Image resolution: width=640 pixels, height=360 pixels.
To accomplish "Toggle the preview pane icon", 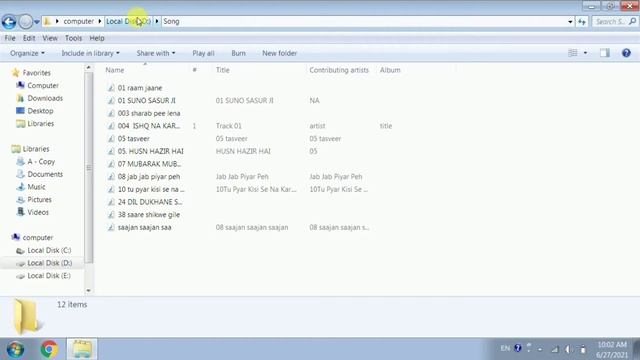I will point(605,53).
